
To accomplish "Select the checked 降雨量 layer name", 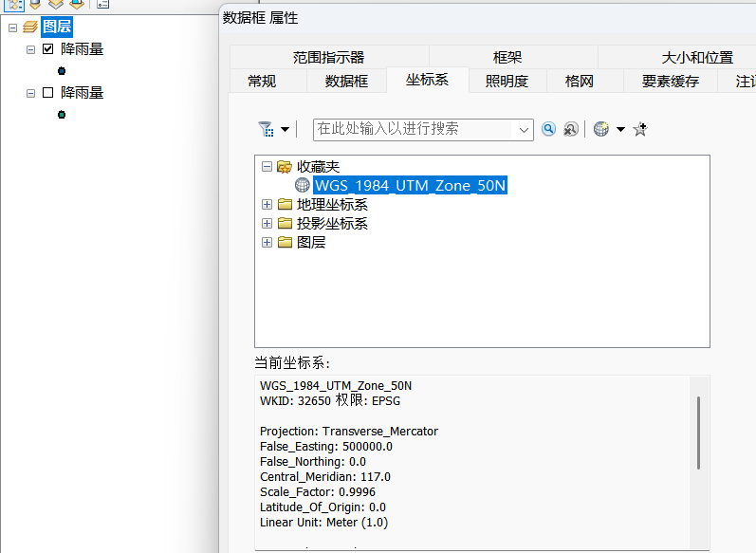I will [x=82, y=48].
